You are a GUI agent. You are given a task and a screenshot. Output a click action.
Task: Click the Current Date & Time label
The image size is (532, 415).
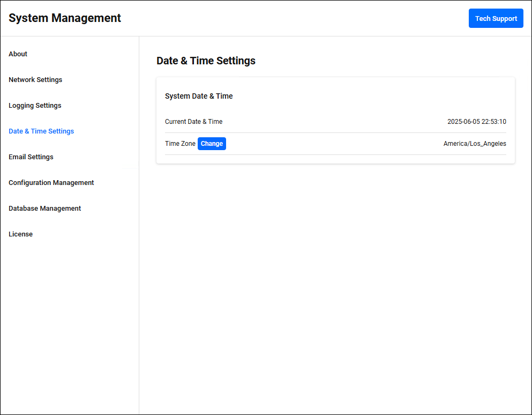[x=193, y=122]
